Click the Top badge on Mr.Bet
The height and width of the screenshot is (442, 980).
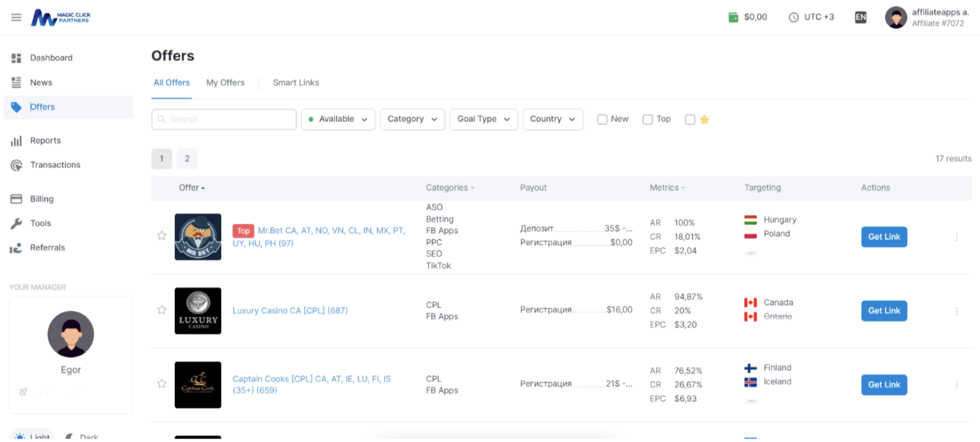click(x=244, y=231)
